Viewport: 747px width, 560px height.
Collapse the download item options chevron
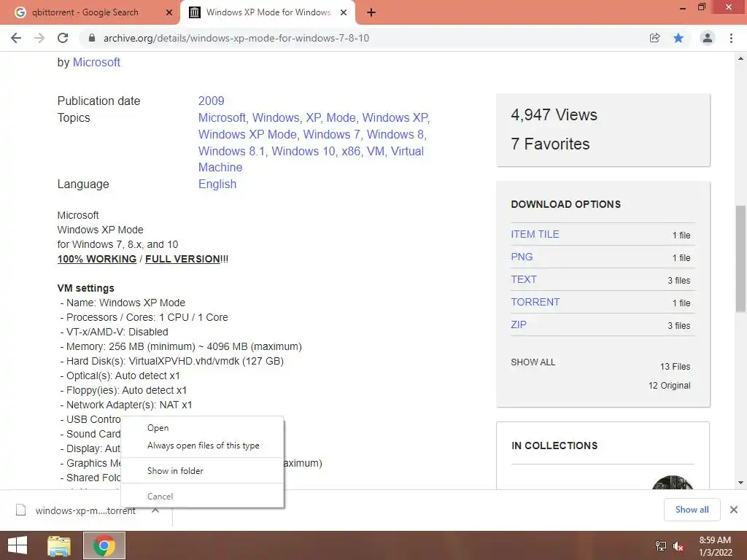pos(155,510)
